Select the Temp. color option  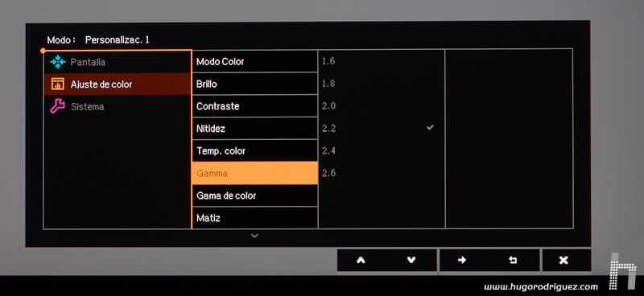254,150
